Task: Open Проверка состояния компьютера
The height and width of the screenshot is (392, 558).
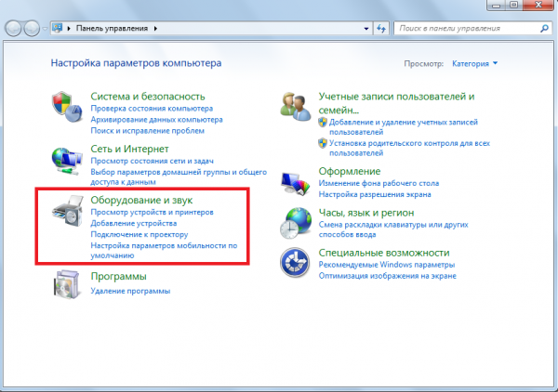Action: point(152,109)
